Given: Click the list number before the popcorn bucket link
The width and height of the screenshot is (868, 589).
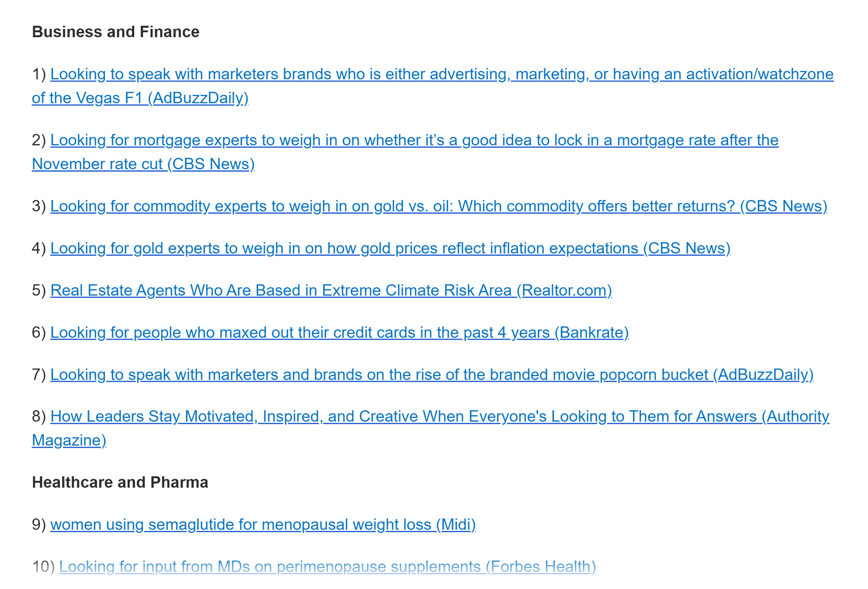Looking at the screenshot, I should 39,375.
